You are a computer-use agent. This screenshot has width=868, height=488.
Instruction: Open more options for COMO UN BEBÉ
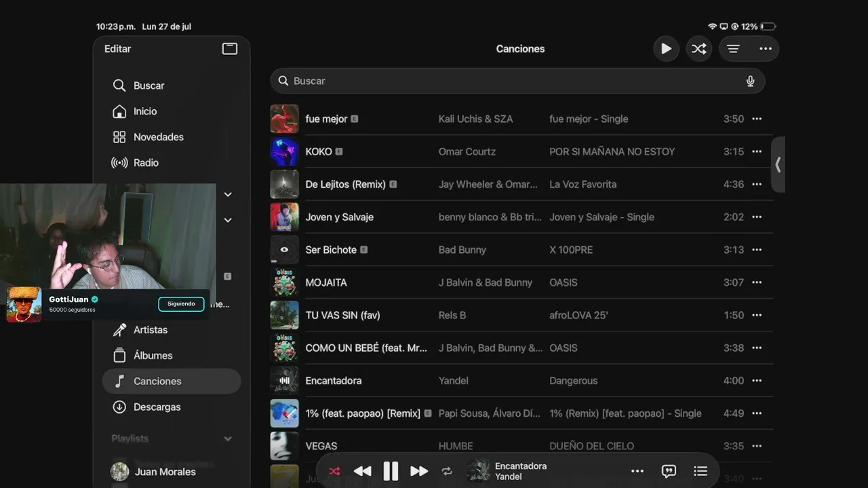757,348
